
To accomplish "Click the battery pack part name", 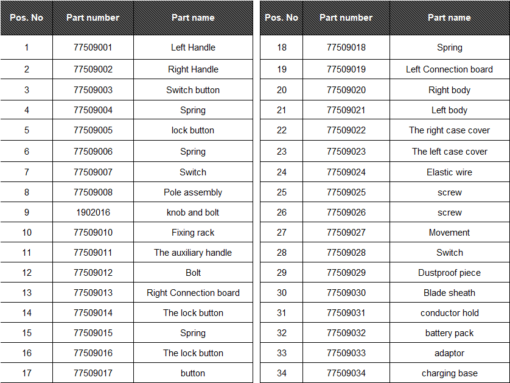I will (449, 333).
